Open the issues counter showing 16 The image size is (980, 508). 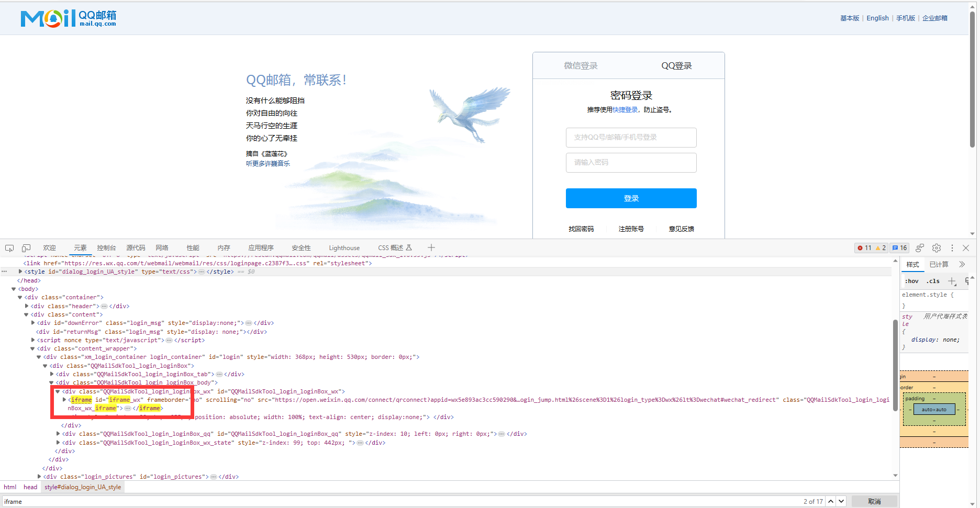[899, 247]
